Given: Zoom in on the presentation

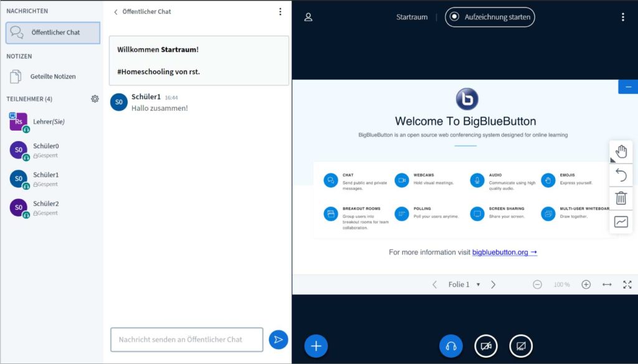Looking at the screenshot, I should 586,284.
